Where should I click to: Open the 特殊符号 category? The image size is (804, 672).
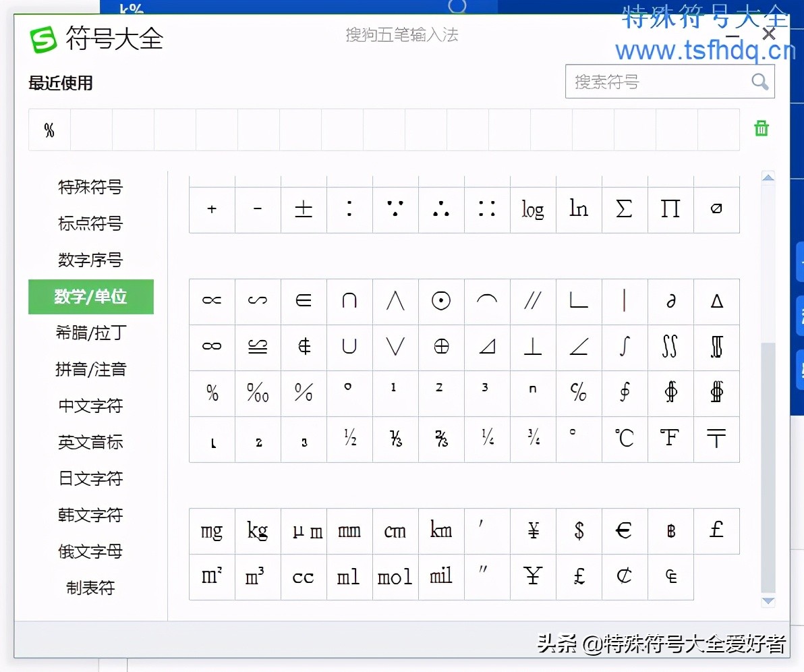90,188
